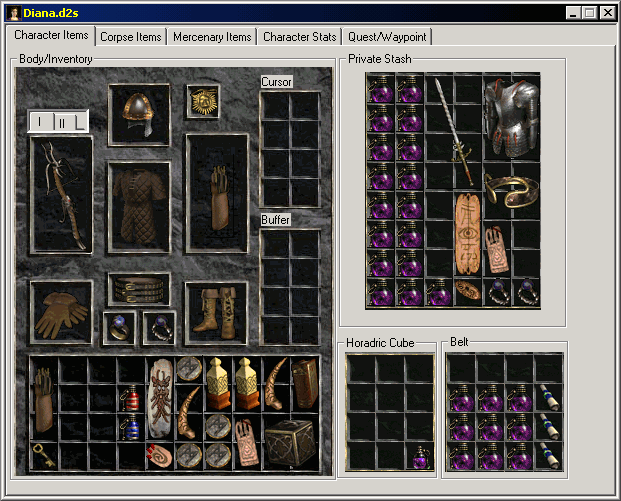Viewport: 621px width, 501px height.
Task: Select the brown tome in inventory
Action: tap(305, 384)
